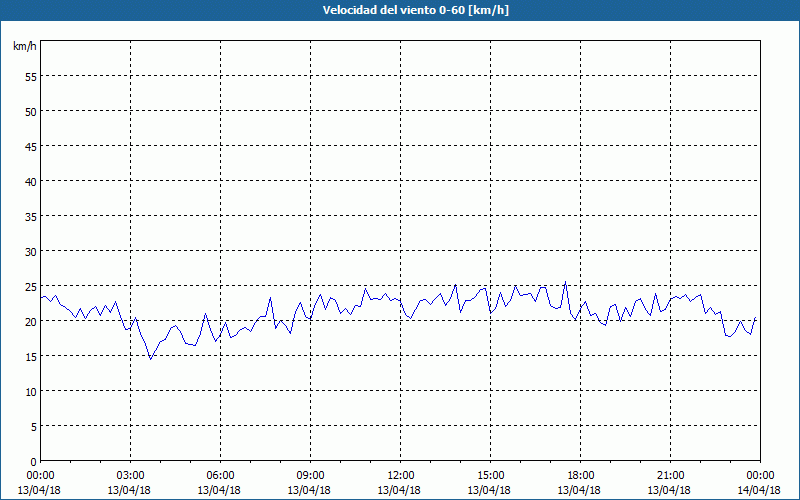This screenshot has height=500, width=800.
Task: Click the y-axis label '55'
Action: click(31, 77)
